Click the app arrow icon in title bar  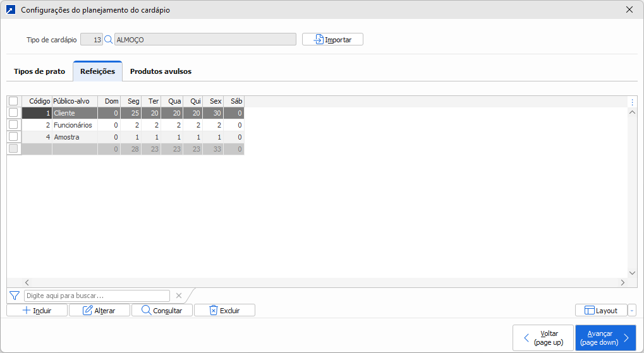(x=10, y=10)
